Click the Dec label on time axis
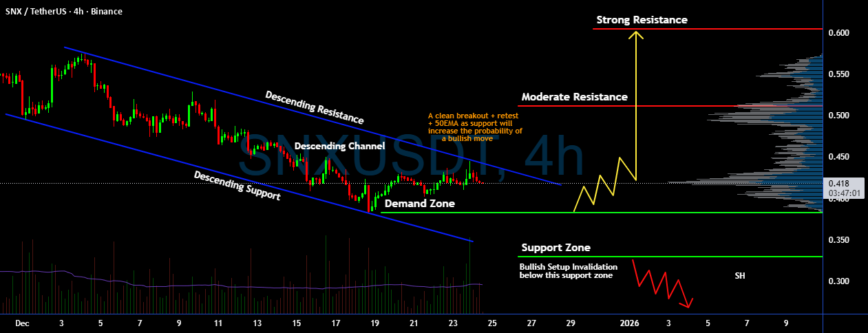Screen dimensions: 868x333 [22, 322]
